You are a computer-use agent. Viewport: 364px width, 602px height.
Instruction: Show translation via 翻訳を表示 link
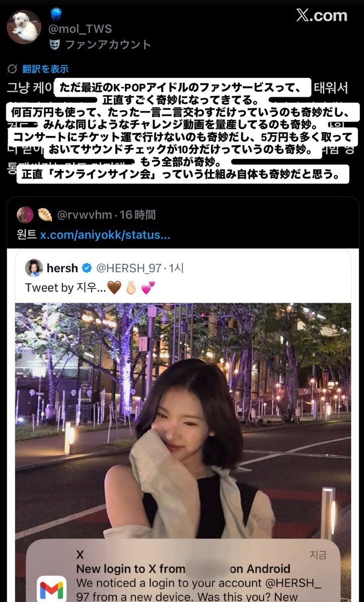45,69
